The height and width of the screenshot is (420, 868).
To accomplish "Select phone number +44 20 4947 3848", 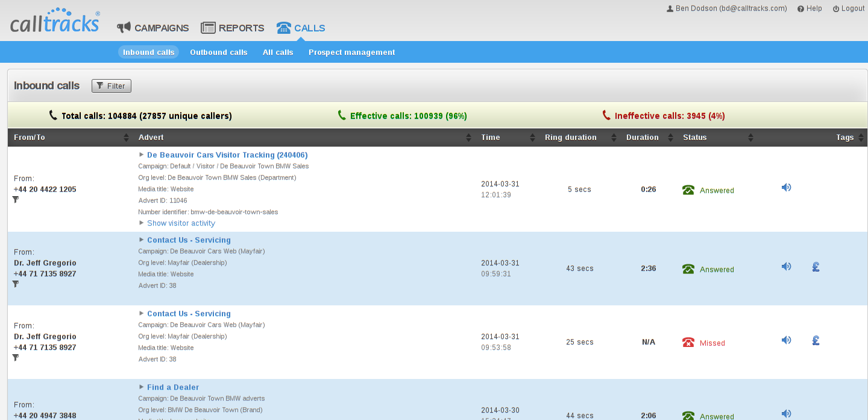I will tap(45, 415).
